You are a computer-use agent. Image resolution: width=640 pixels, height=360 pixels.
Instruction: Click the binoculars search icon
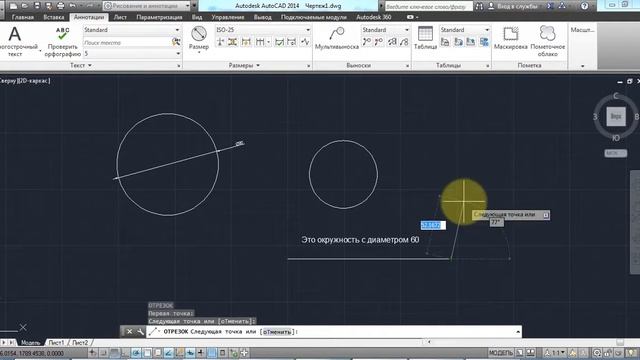(479, 6)
